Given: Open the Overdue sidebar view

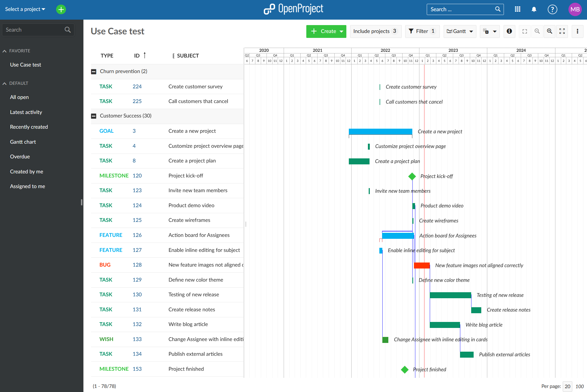Looking at the screenshot, I should click(20, 157).
